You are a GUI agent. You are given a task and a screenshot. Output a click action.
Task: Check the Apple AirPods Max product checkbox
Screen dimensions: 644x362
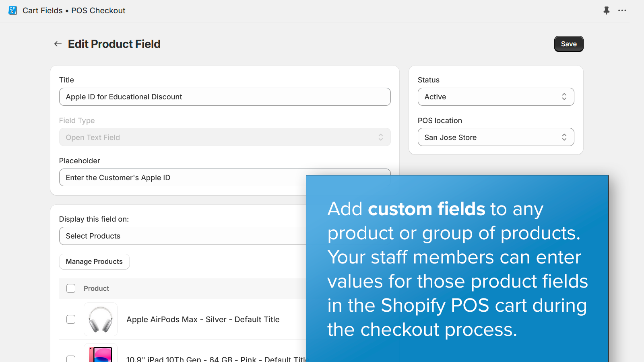coord(71,319)
